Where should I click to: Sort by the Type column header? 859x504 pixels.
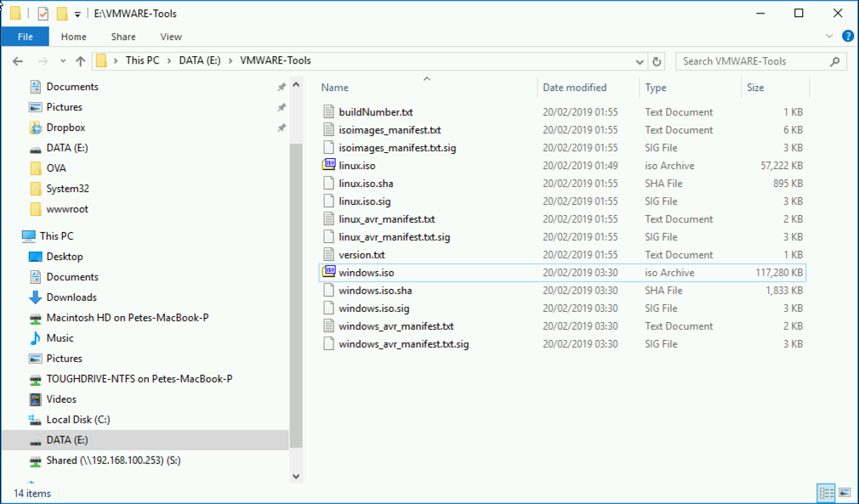pyautogui.click(x=656, y=88)
